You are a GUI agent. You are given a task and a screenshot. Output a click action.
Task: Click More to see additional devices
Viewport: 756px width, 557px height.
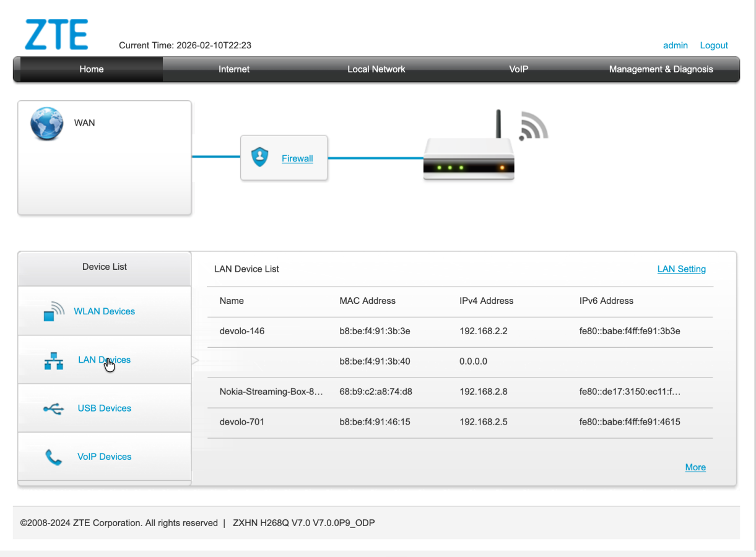point(695,467)
